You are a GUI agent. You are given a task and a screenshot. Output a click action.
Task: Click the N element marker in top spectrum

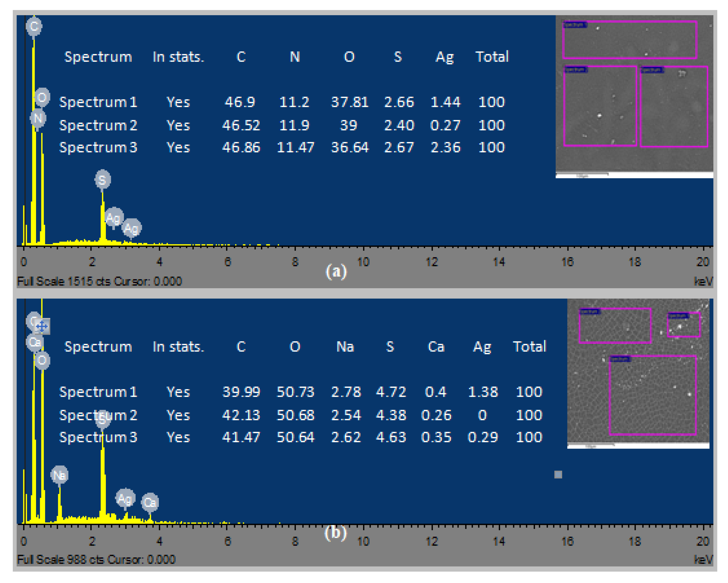(38, 118)
